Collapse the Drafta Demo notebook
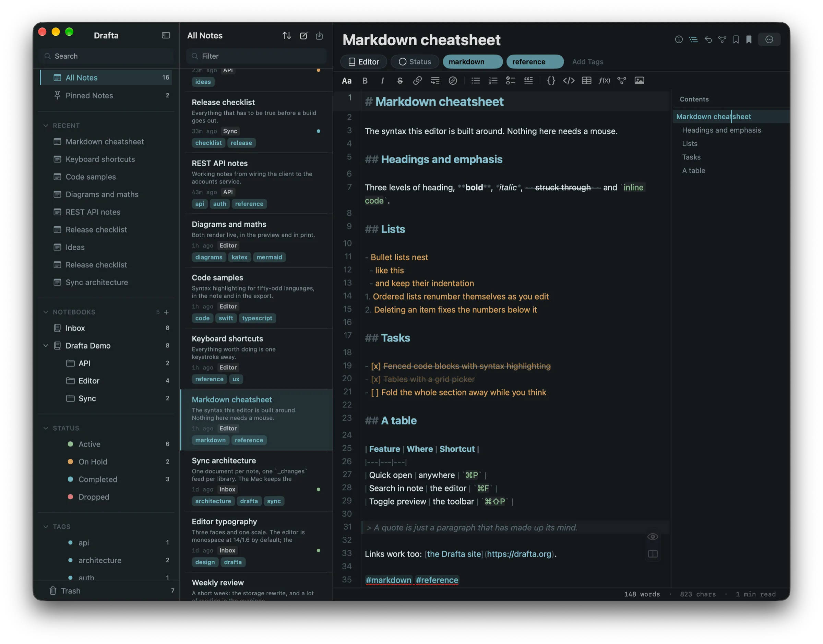This screenshot has width=823, height=644. pyautogui.click(x=46, y=346)
